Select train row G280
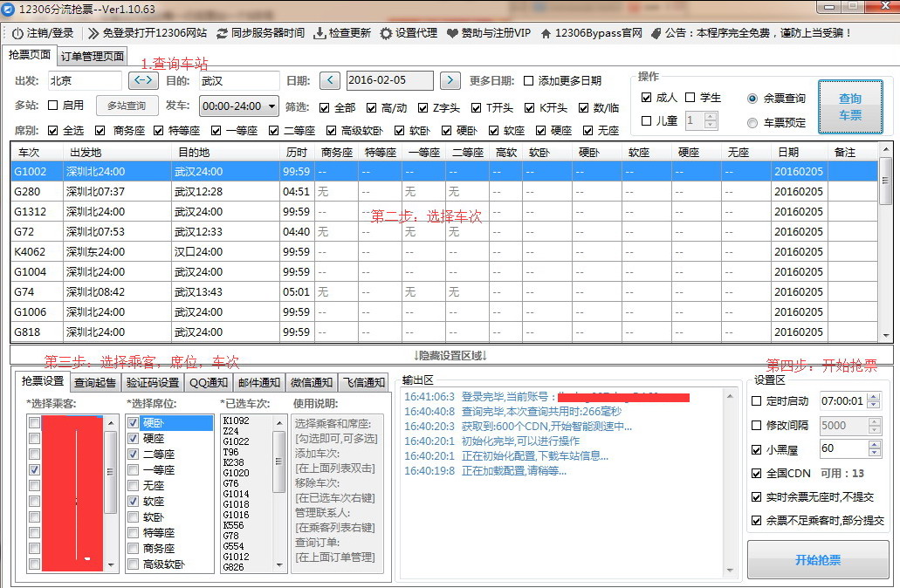Screen dimensions: 900x588 444,192
